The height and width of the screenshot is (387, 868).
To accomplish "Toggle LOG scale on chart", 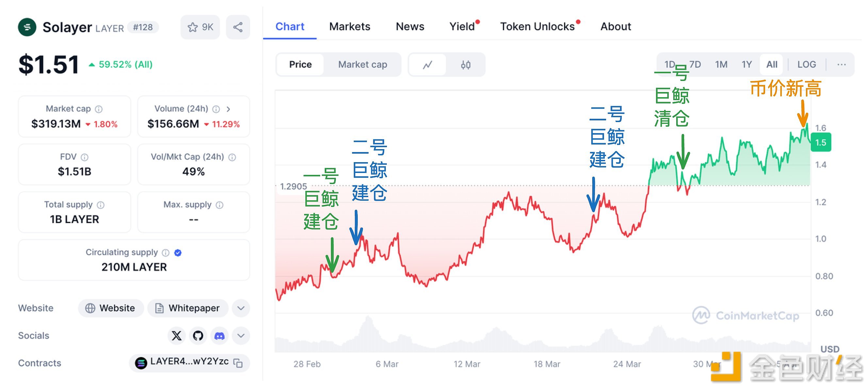I will click(807, 64).
